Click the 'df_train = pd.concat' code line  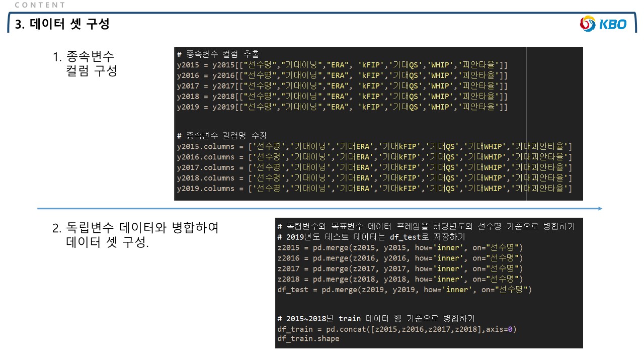click(397, 329)
